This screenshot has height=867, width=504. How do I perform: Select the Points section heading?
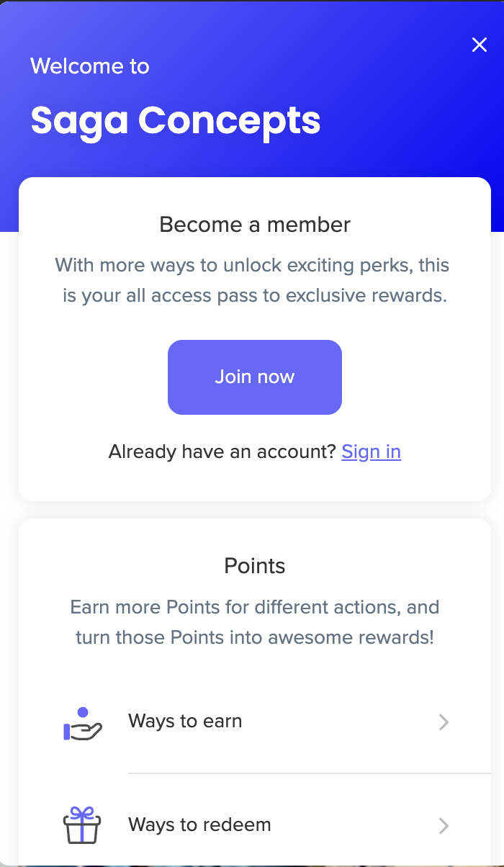(254, 566)
